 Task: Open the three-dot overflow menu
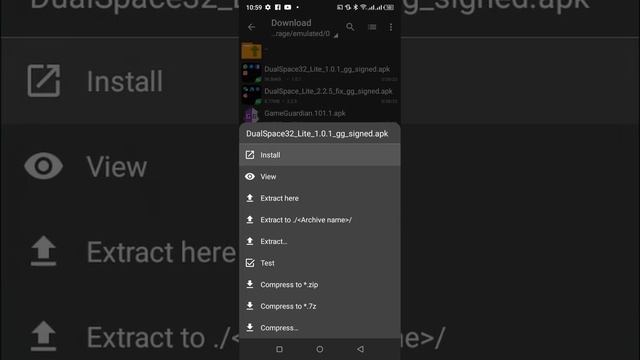click(391, 27)
